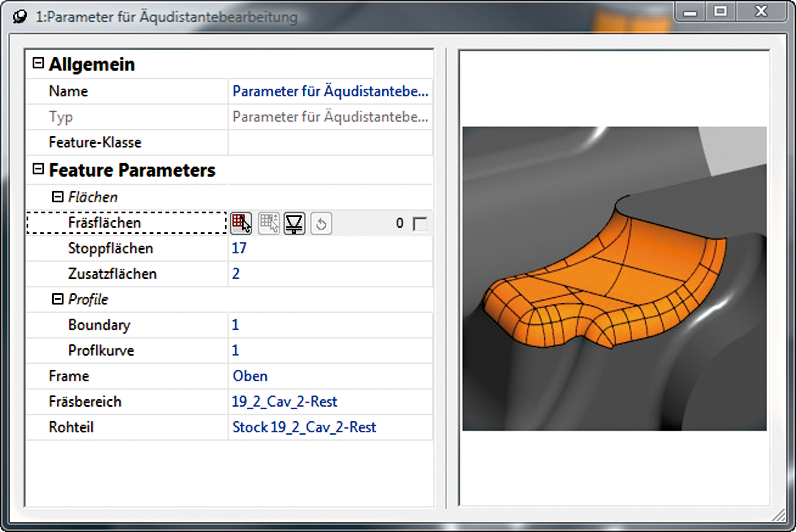The width and height of the screenshot is (796, 532).
Task: Collapse the Feature Parameters section
Action: [38, 169]
